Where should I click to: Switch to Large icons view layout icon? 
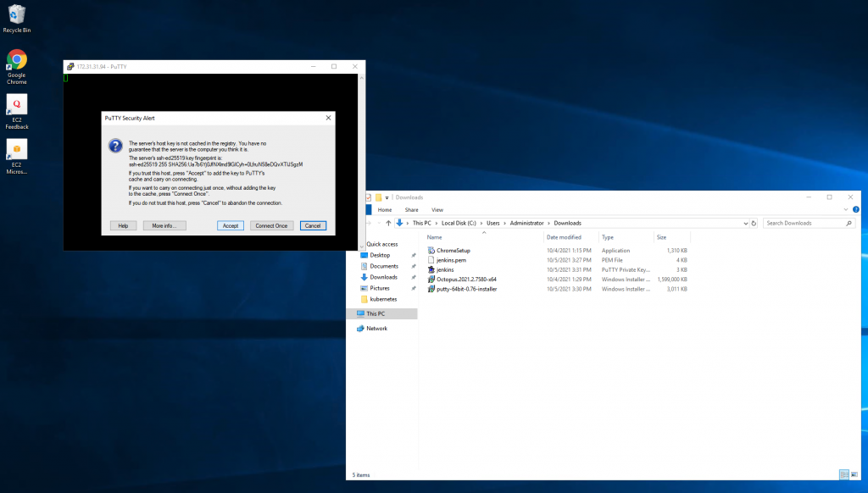pyautogui.click(x=854, y=474)
